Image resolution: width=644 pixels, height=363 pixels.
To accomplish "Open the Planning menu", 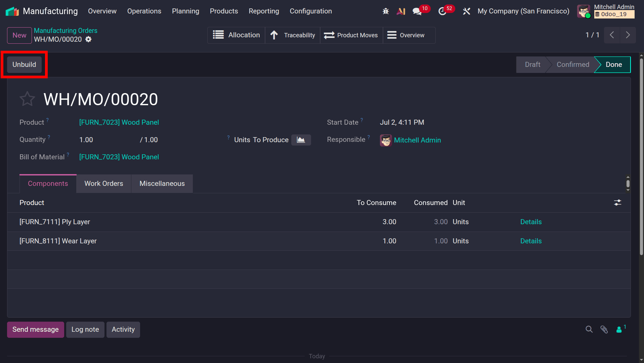I will (185, 11).
